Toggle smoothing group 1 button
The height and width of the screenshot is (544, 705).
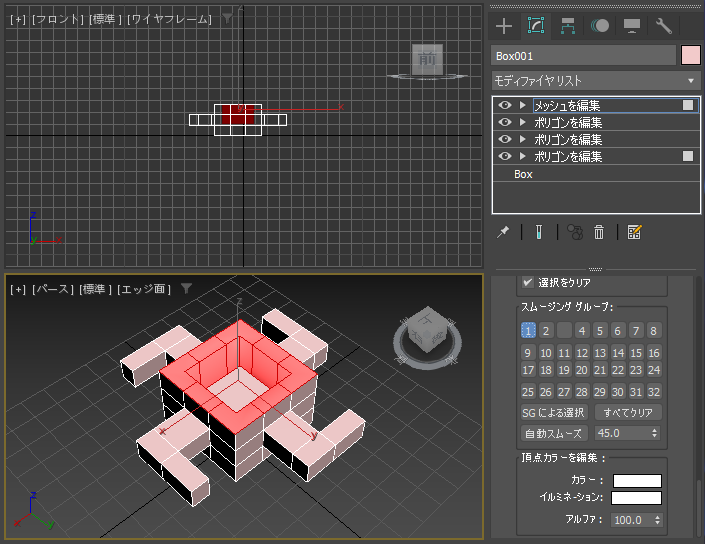[x=528, y=331]
